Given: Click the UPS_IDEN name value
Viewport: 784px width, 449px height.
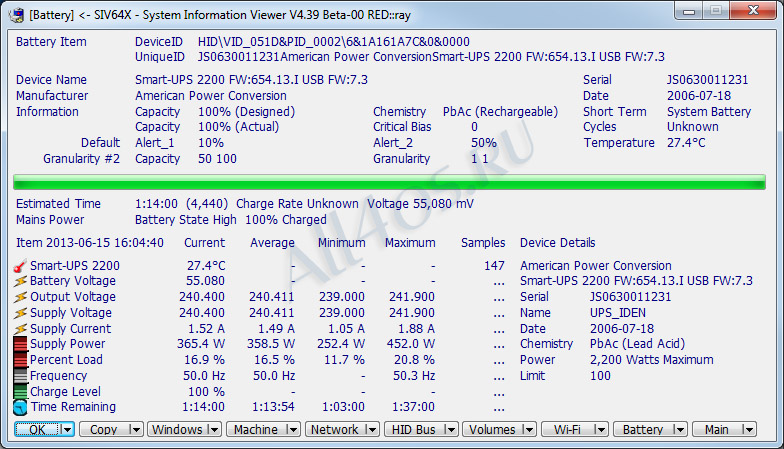Looking at the screenshot, I should pyautogui.click(x=618, y=314).
